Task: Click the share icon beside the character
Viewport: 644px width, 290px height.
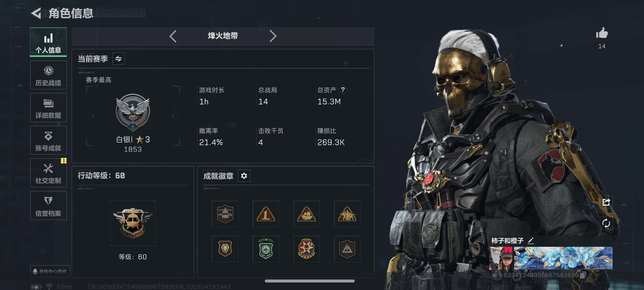Action: pyautogui.click(x=606, y=202)
